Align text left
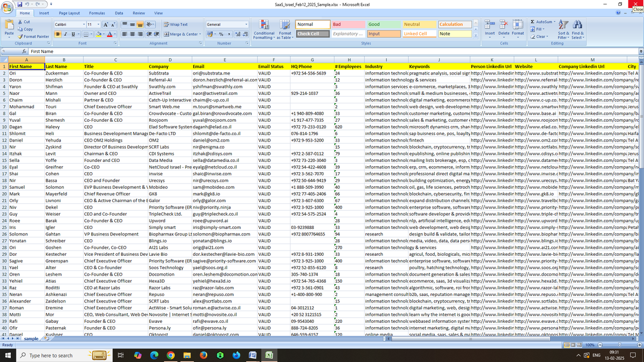This screenshot has width=644, height=362. 125,34
